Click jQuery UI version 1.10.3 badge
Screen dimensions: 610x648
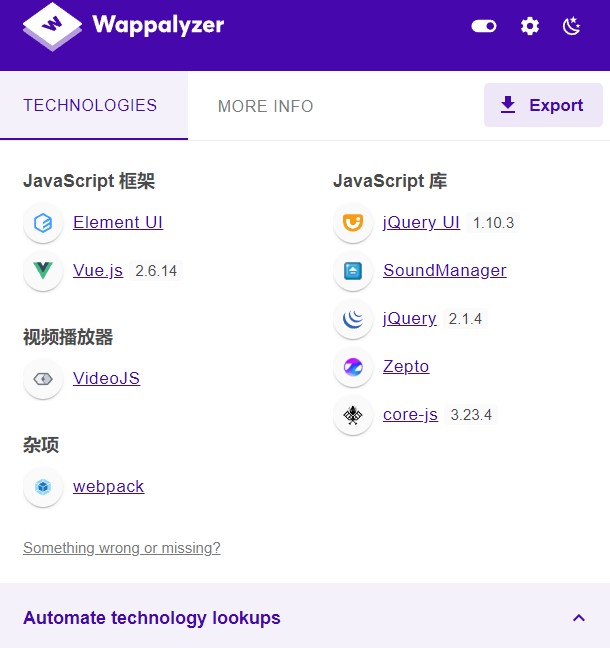(x=493, y=223)
